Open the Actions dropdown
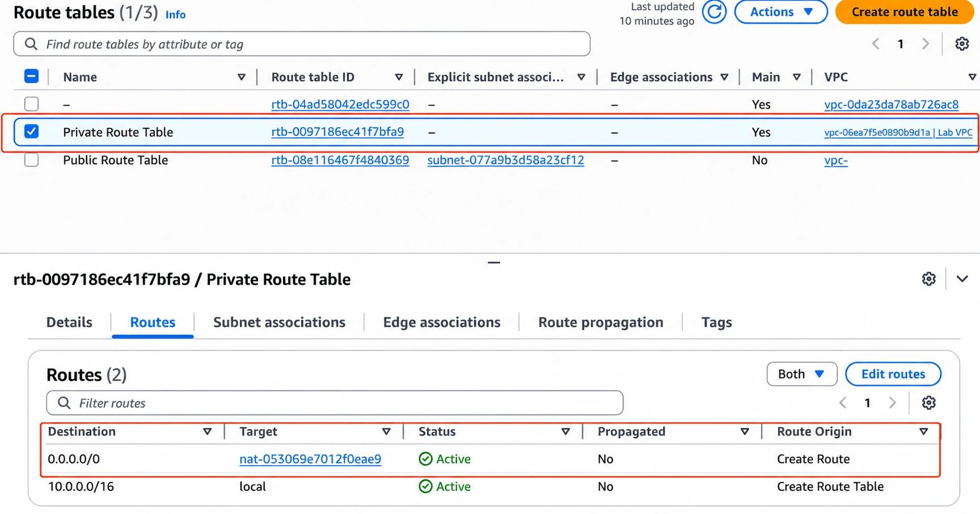The image size is (980, 514). point(781,12)
